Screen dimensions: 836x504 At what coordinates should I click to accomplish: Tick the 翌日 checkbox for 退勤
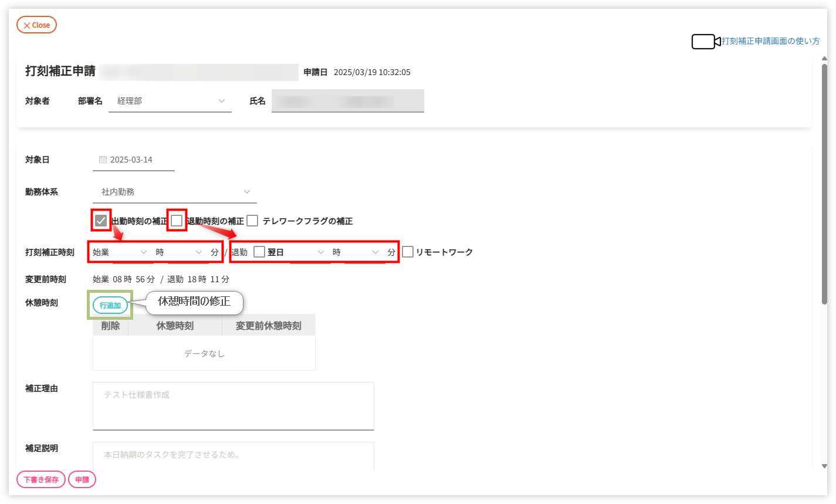coord(259,252)
